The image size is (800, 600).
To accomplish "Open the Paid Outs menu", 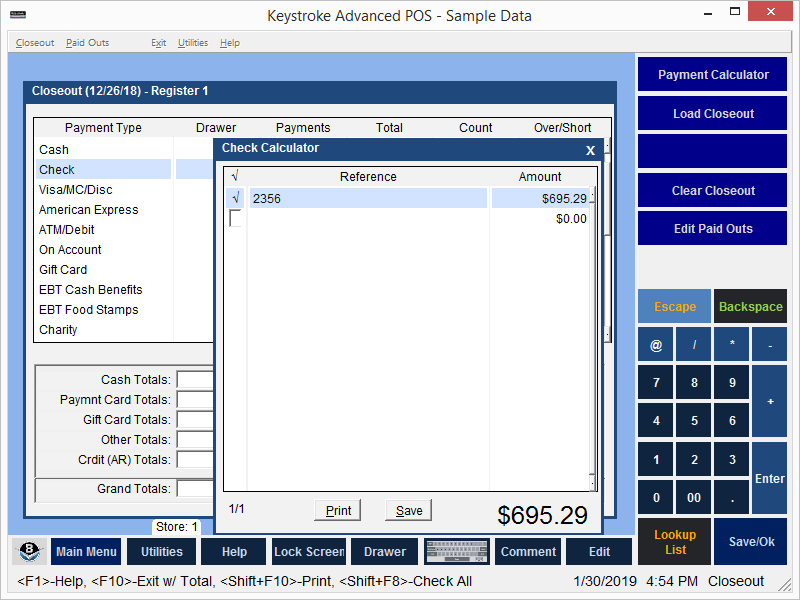I will pos(88,43).
